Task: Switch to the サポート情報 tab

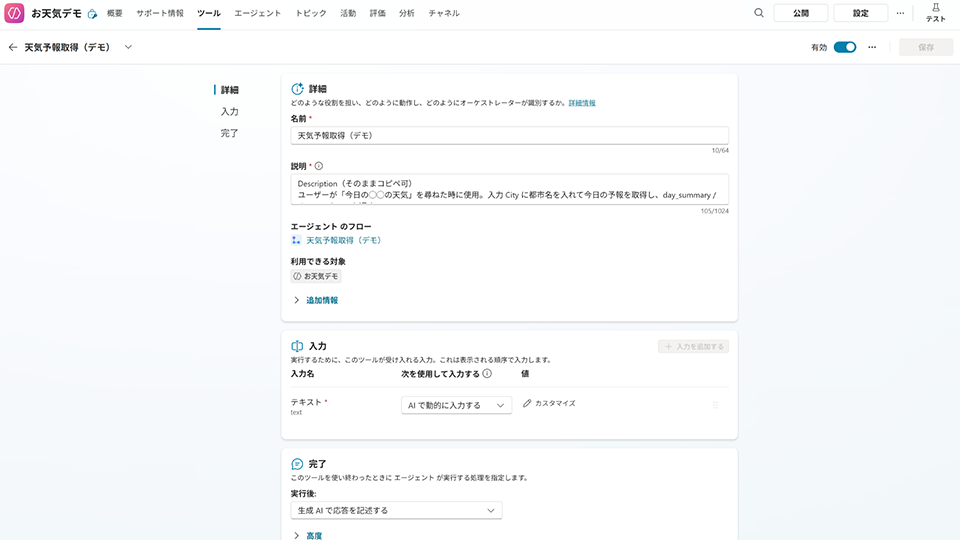Action: [160, 13]
